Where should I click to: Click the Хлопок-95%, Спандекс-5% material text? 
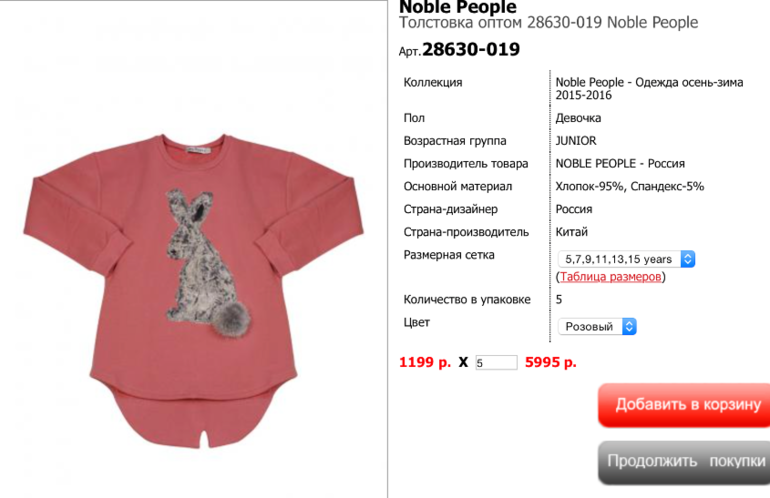(630, 187)
